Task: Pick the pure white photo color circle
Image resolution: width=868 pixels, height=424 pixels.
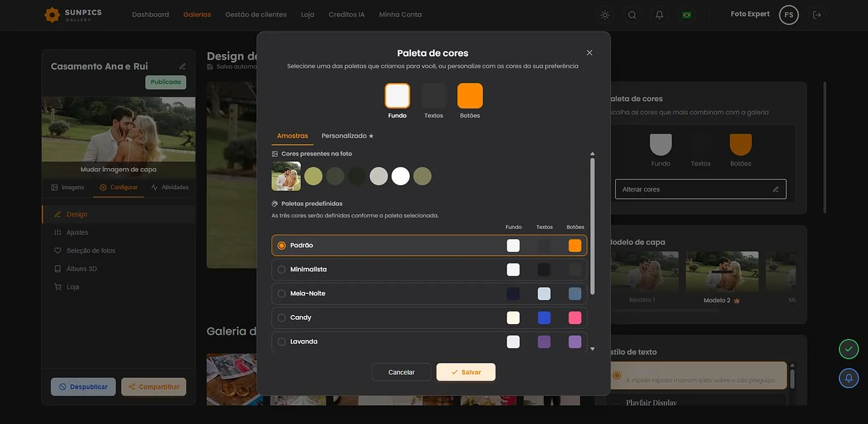Action: point(401,176)
